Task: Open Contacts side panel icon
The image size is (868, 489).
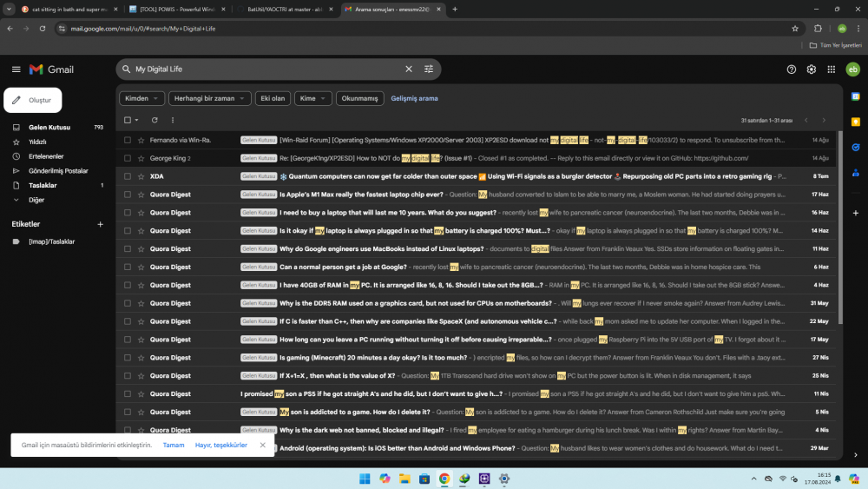Action: (x=855, y=173)
